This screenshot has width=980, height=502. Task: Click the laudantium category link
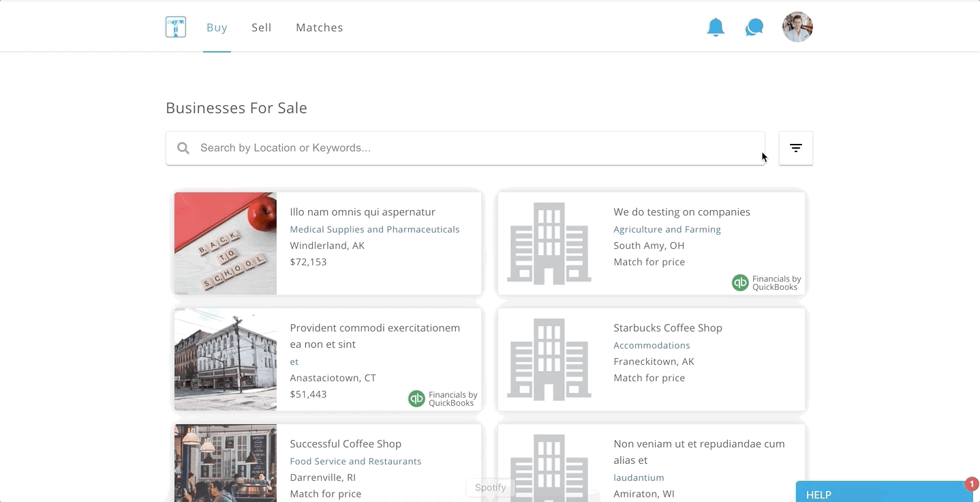tap(639, 478)
